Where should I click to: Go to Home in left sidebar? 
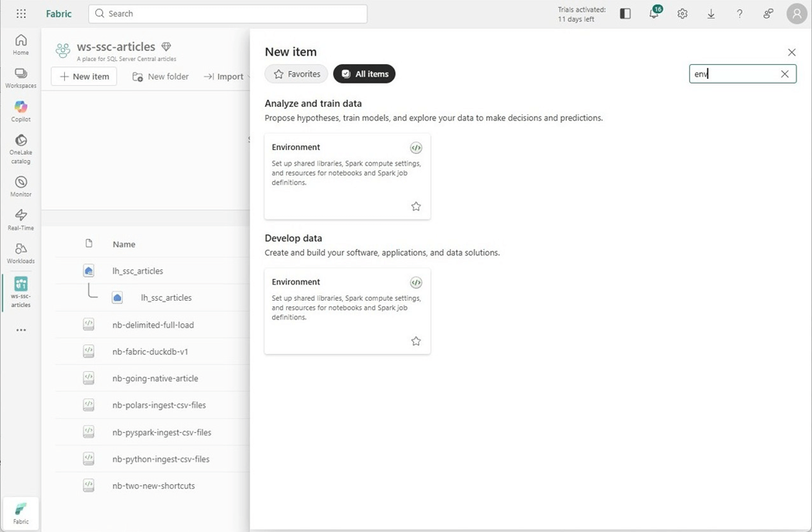click(21, 45)
